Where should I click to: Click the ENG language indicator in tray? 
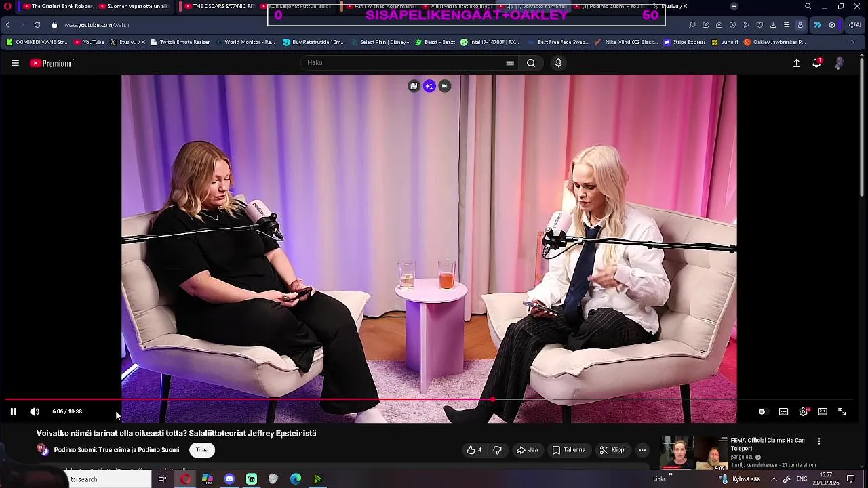802,479
